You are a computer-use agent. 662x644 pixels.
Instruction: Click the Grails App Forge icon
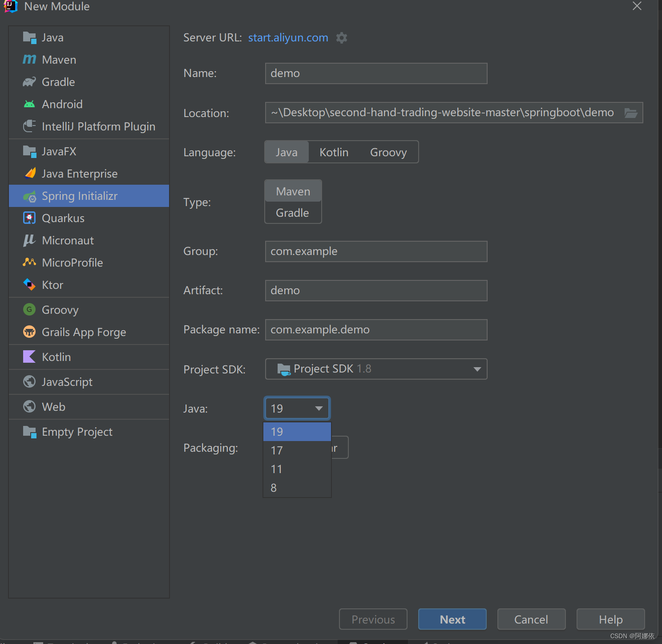coord(29,332)
